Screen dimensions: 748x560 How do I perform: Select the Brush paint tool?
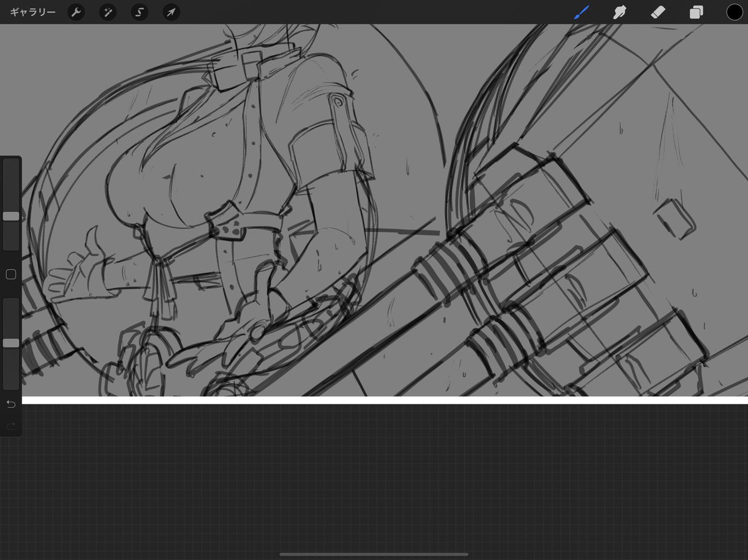click(x=582, y=12)
